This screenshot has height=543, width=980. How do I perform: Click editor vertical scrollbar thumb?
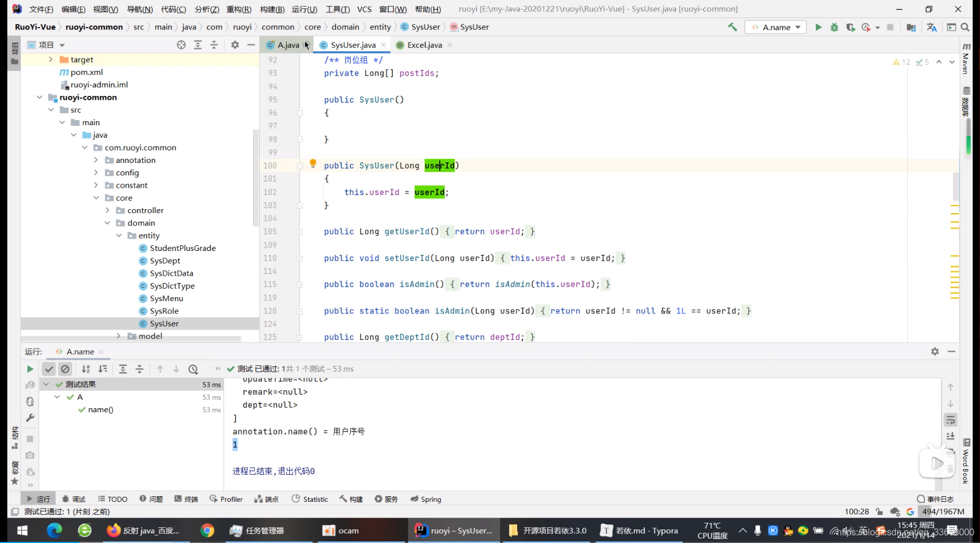pyautogui.click(x=956, y=186)
